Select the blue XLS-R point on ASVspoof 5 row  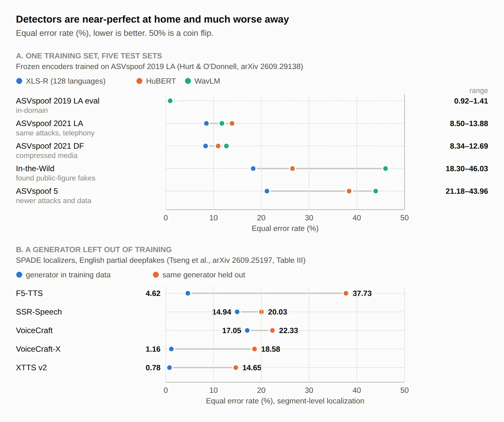click(267, 191)
